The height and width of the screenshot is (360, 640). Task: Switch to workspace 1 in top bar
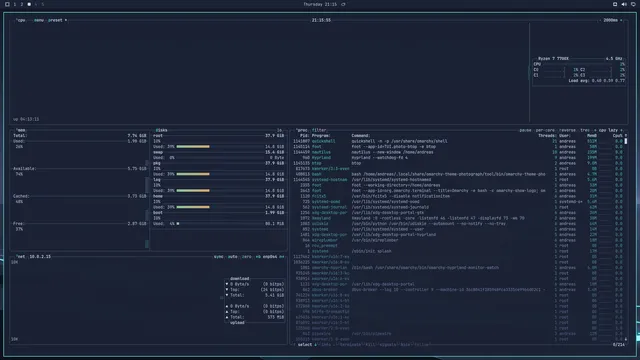click(x=15, y=4)
